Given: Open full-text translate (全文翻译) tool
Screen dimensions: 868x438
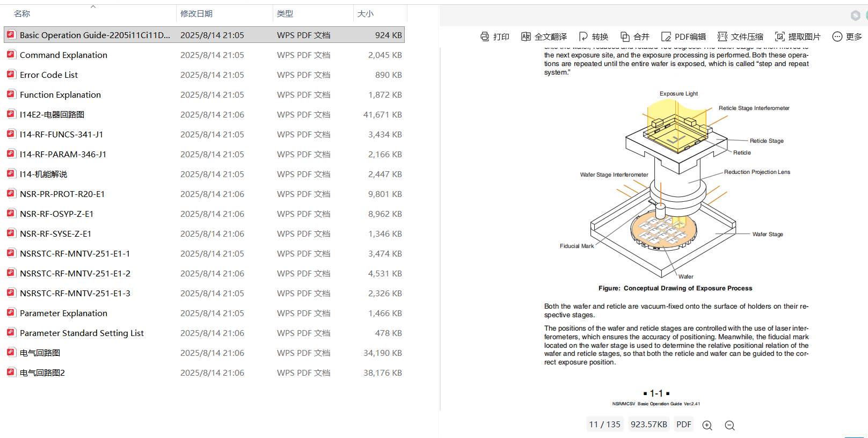Looking at the screenshot, I should tap(544, 36).
